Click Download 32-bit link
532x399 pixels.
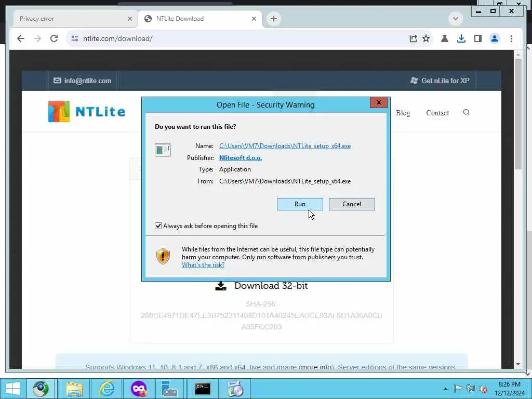[x=271, y=286]
